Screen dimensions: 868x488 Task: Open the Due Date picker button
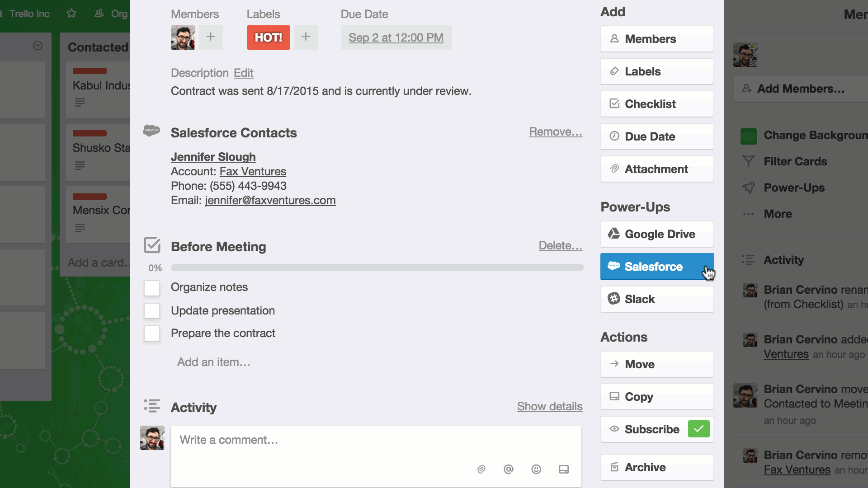[x=657, y=136]
